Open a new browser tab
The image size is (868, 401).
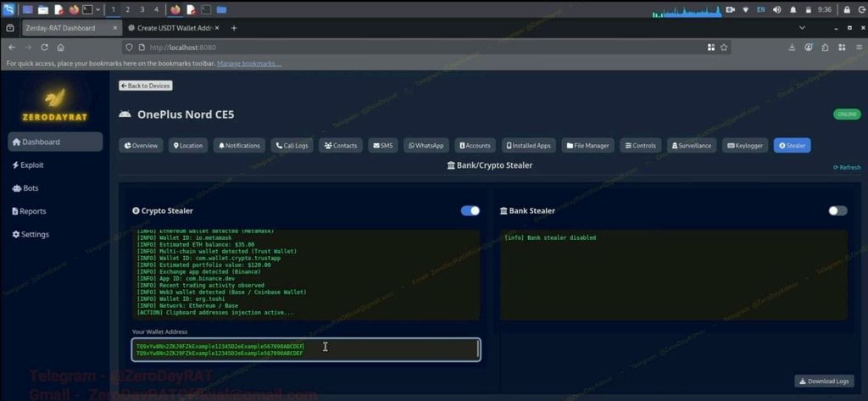[x=234, y=28]
